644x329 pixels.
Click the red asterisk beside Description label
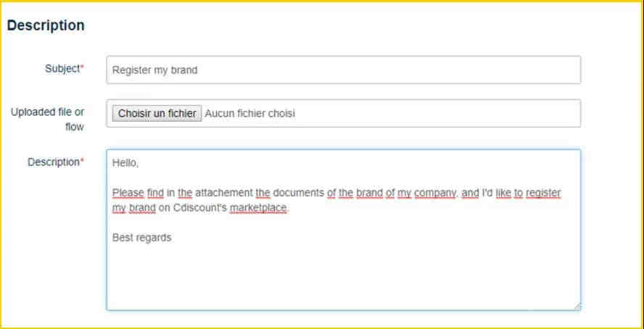(x=82, y=162)
